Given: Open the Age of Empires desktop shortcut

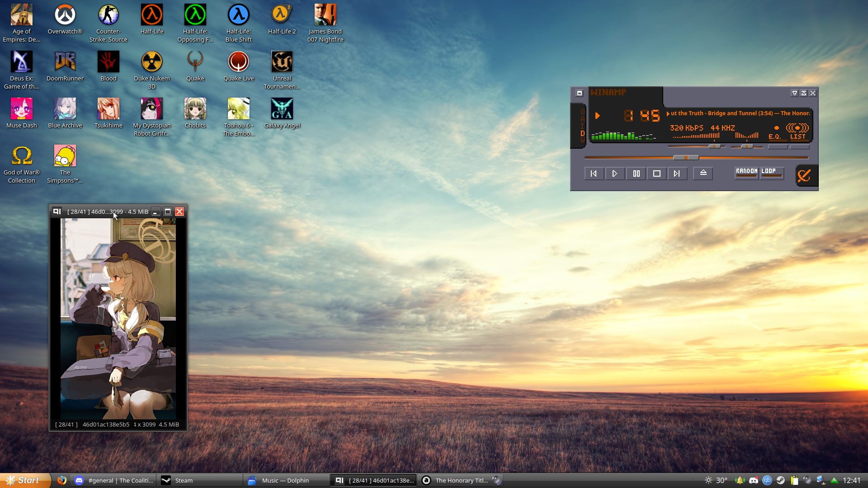Looking at the screenshot, I should click(22, 23).
